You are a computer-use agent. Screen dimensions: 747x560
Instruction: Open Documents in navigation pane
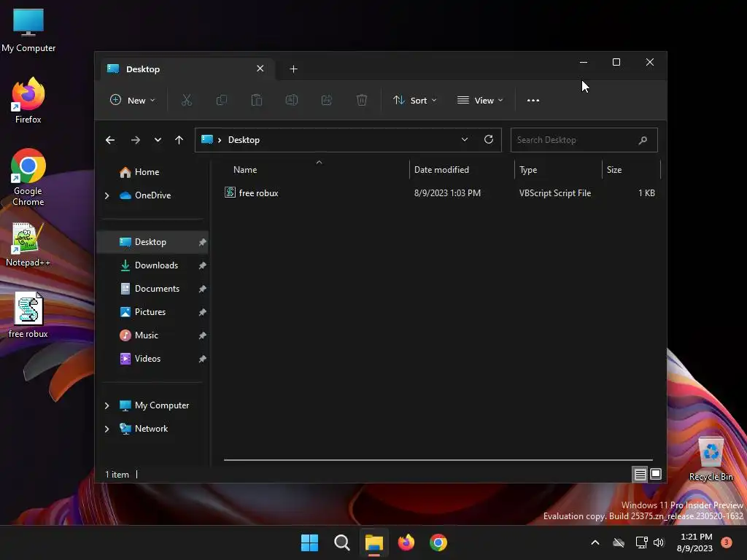point(157,289)
